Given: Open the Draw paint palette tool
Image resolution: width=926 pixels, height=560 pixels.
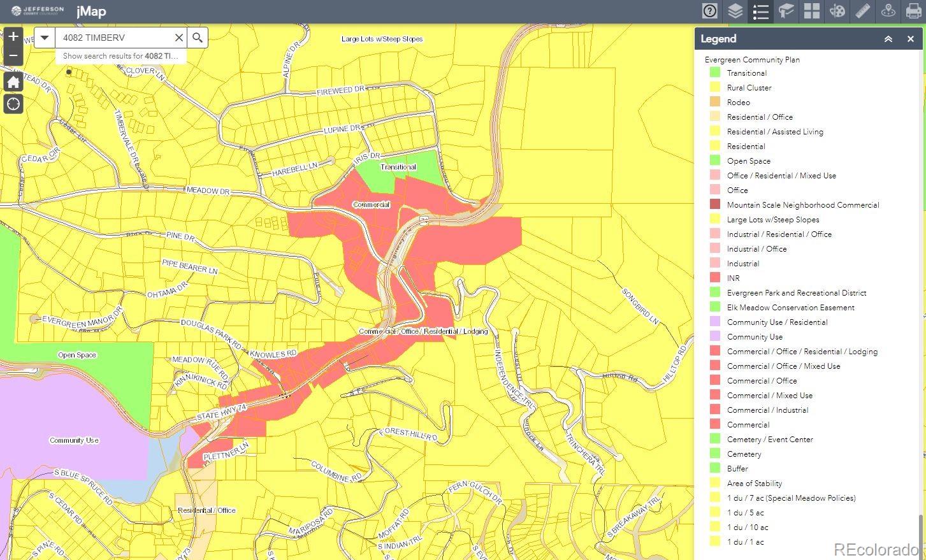Looking at the screenshot, I should coord(837,11).
